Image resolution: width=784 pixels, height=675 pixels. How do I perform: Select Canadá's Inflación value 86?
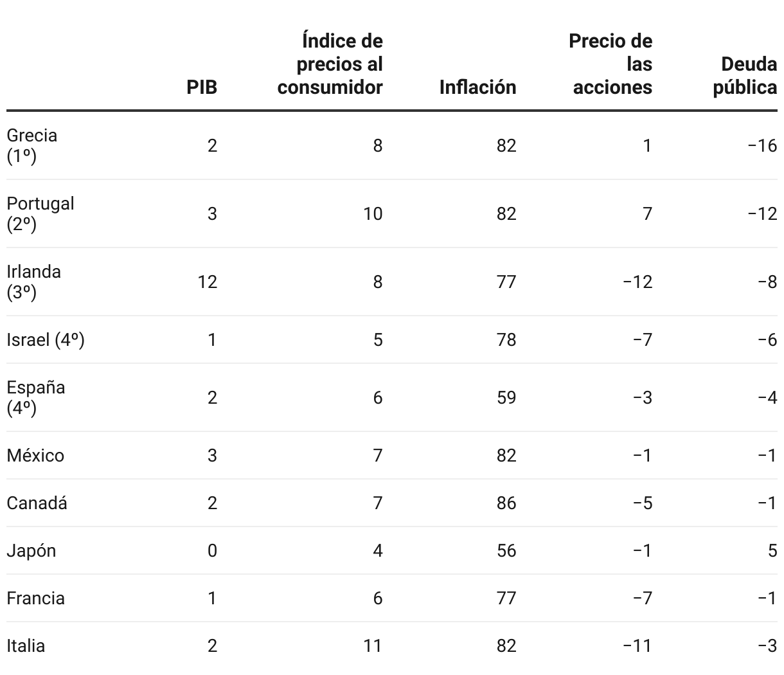pyautogui.click(x=506, y=503)
